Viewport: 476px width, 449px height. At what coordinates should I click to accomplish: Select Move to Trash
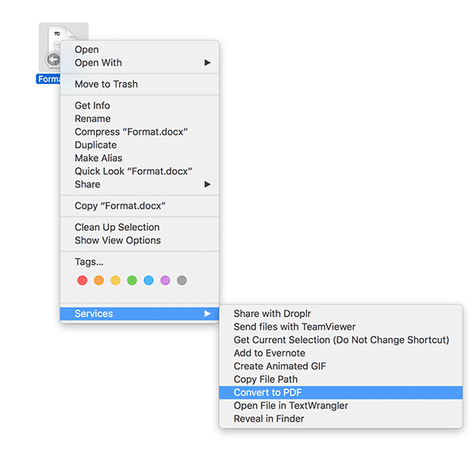click(x=140, y=84)
